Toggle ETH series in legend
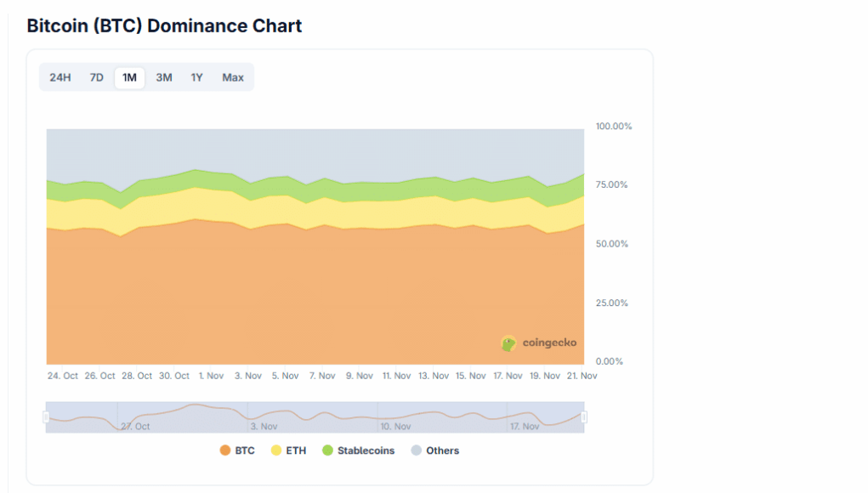Screen dimensions: 868x493 tap(296, 450)
